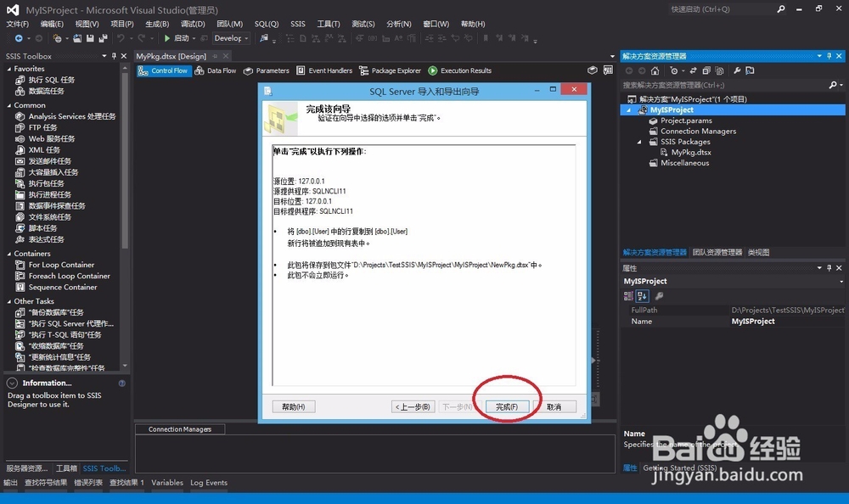Click the Properties wrench icon in Solution Explorer
The image size is (849, 504).
coord(737,70)
